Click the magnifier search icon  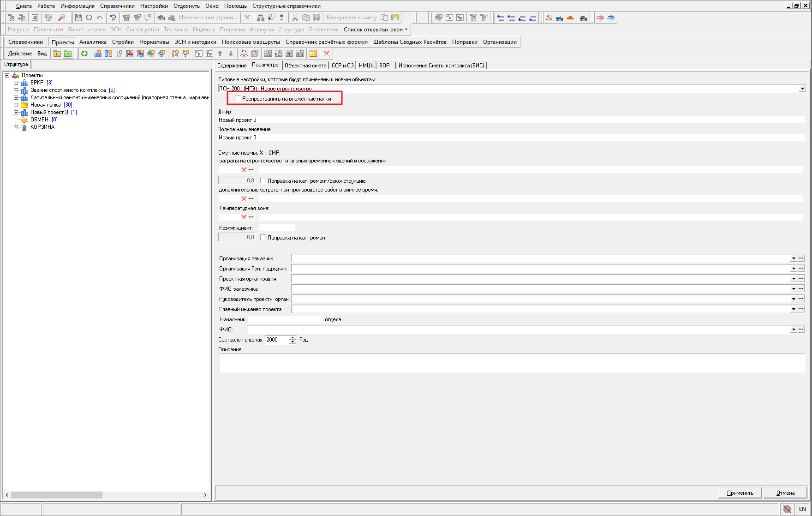[x=61, y=18]
